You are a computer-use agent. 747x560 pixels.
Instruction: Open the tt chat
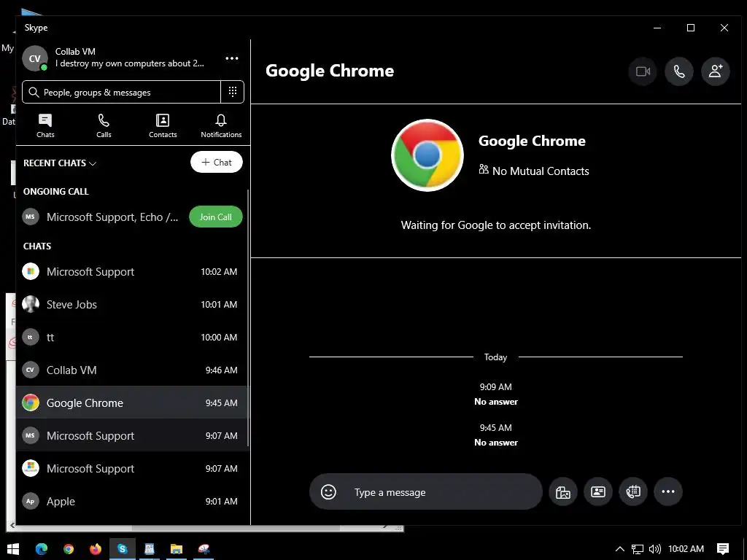point(132,338)
